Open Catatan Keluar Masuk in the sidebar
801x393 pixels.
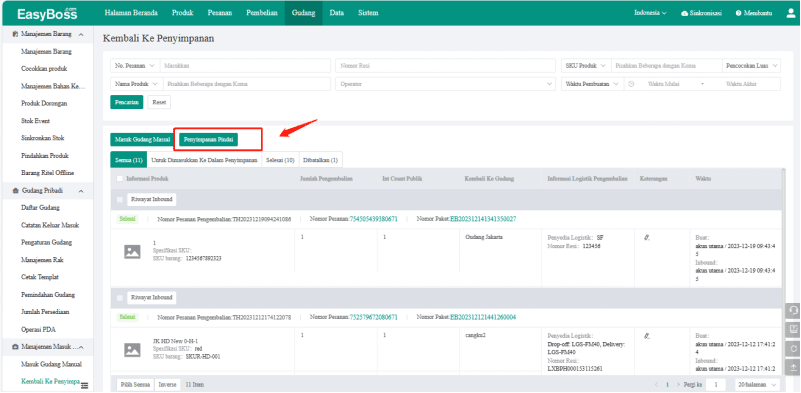pyautogui.click(x=50, y=225)
